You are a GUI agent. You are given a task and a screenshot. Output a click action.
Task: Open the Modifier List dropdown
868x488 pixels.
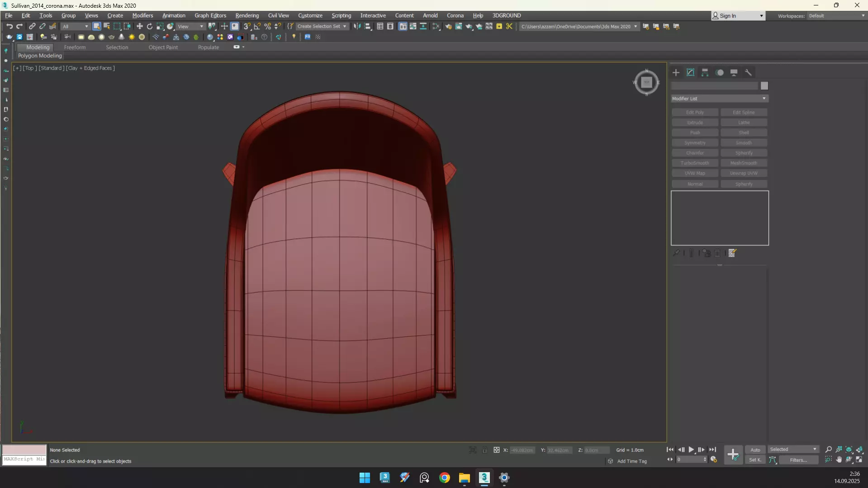point(720,99)
